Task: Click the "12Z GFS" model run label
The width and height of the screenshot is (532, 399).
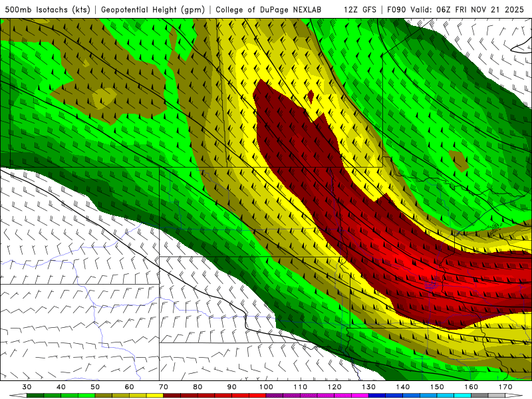Action: tap(360, 9)
